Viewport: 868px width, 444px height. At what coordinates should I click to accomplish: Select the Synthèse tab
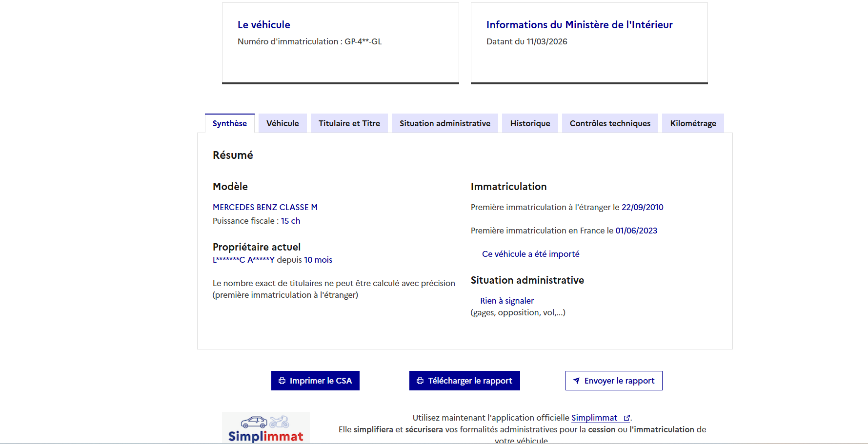pos(230,123)
